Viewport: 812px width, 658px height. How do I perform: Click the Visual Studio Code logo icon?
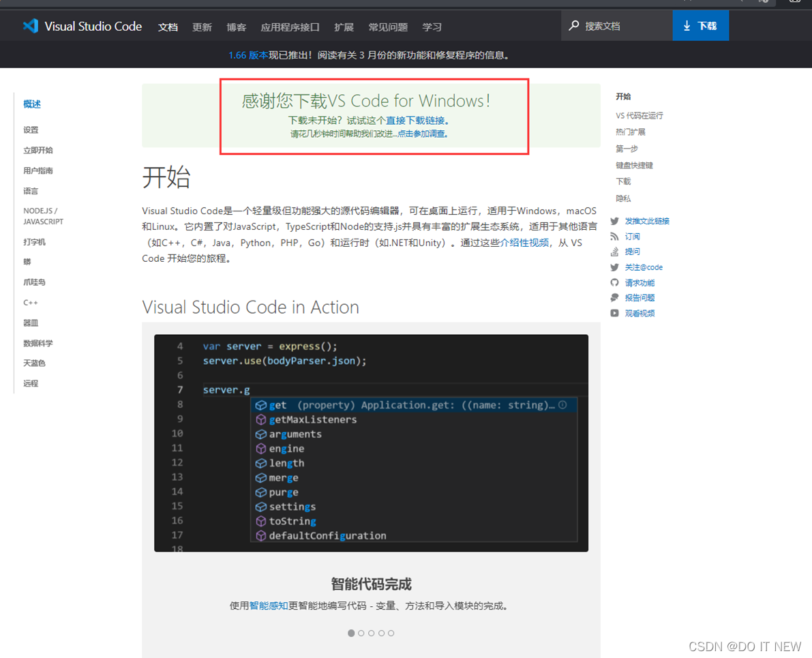(31, 26)
